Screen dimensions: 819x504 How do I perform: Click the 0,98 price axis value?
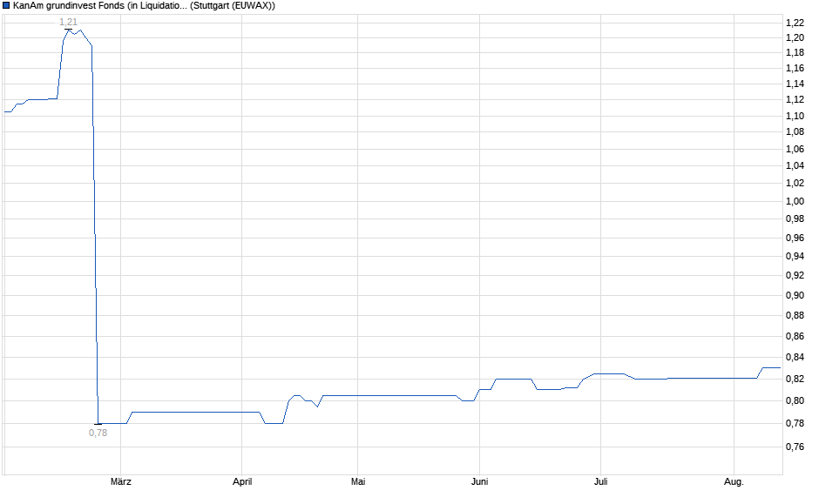(x=795, y=219)
